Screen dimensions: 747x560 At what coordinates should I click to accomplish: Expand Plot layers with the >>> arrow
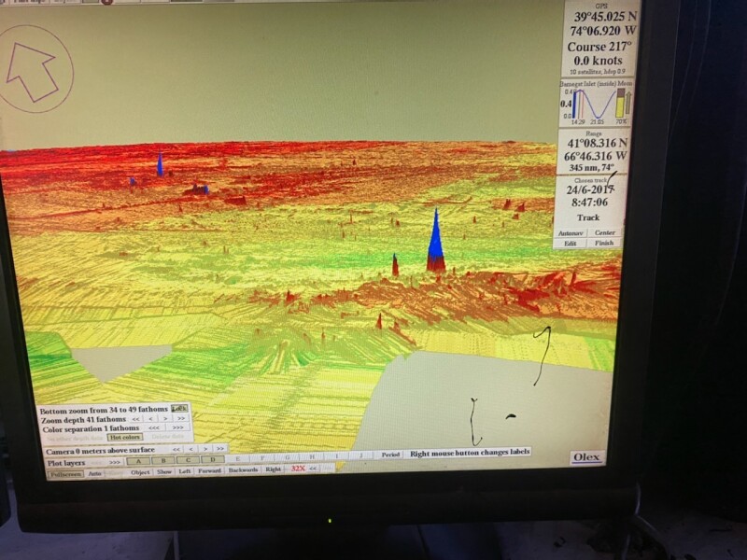[x=115, y=461]
